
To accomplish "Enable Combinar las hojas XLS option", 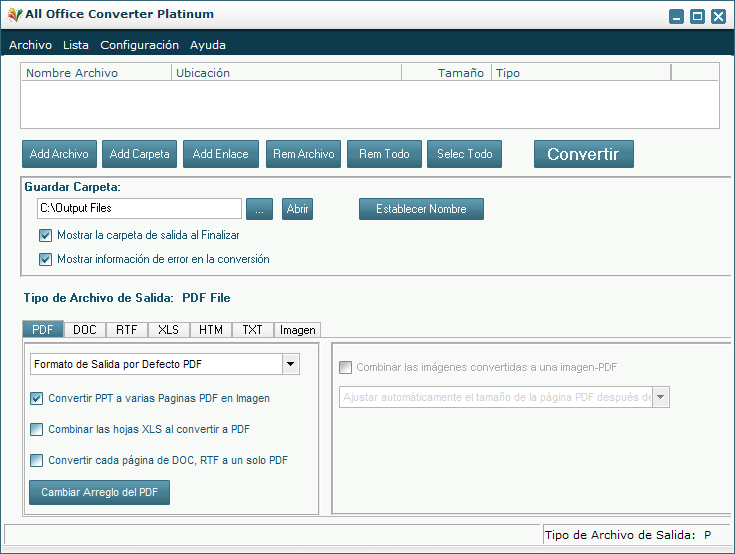I will tap(37, 430).
